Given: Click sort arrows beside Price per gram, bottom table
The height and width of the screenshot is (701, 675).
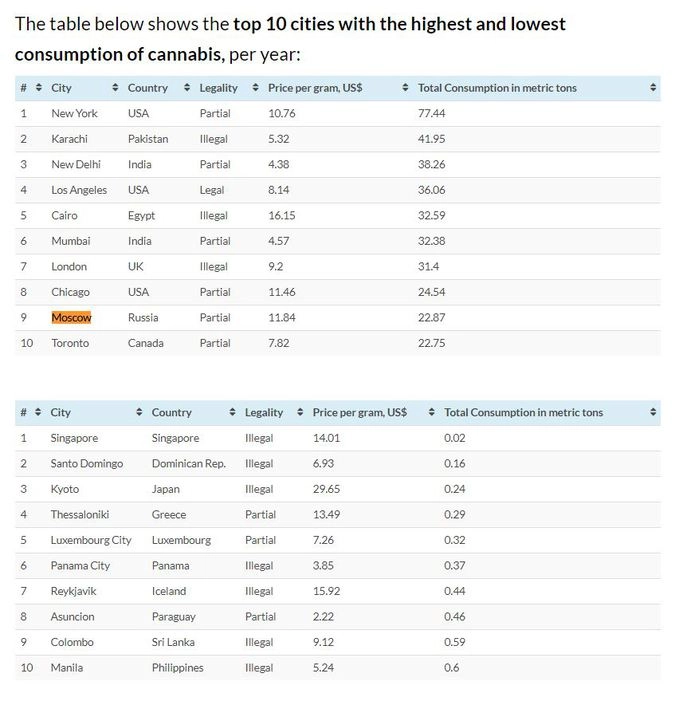Looking at the screenshot, I should click(432, 412).
